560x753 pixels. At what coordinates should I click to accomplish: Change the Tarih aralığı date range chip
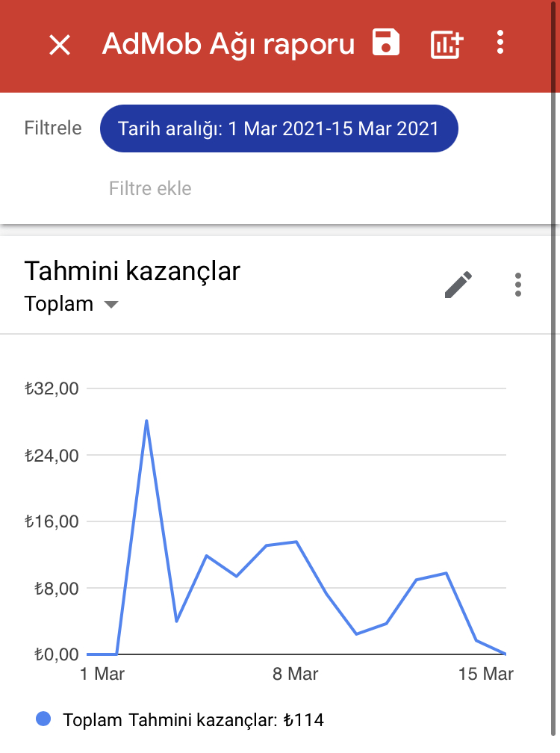pyautogui.click(x=279, y=128)
